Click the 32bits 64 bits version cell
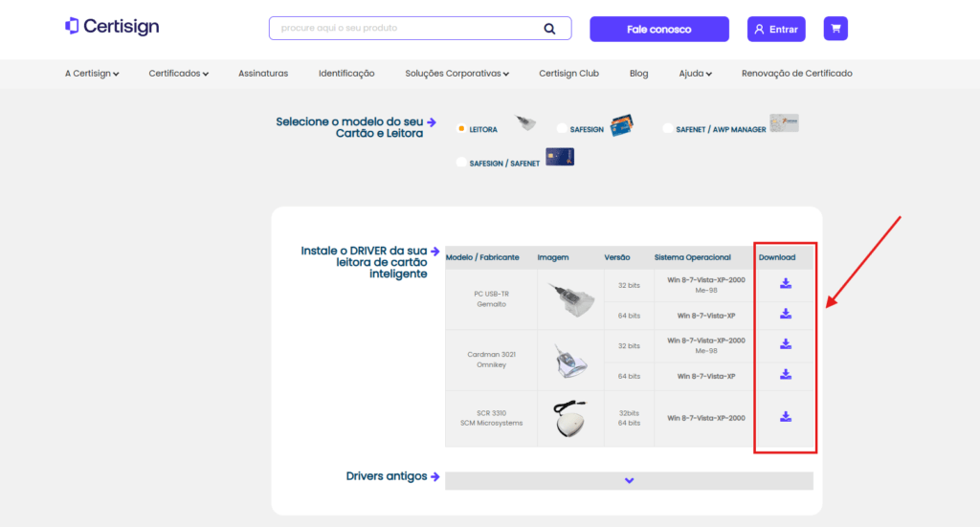 coord(630,418)
